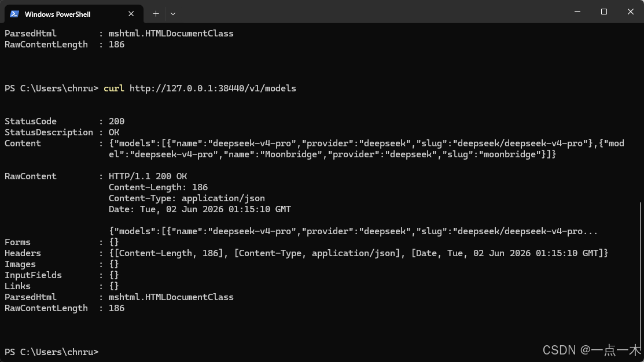Viewport: 644px width, 362px height.
Task: Click the Content JSON models line
Action: click(366, 149)
